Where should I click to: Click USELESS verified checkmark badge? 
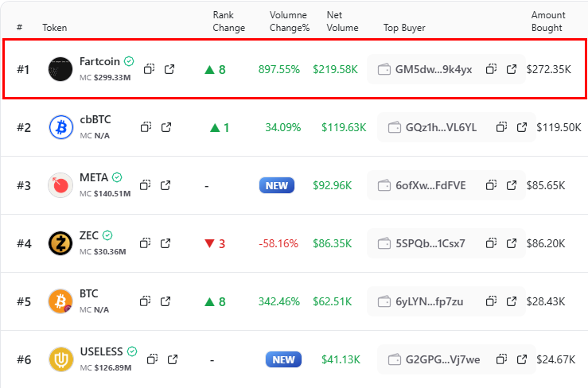(132, 351)
